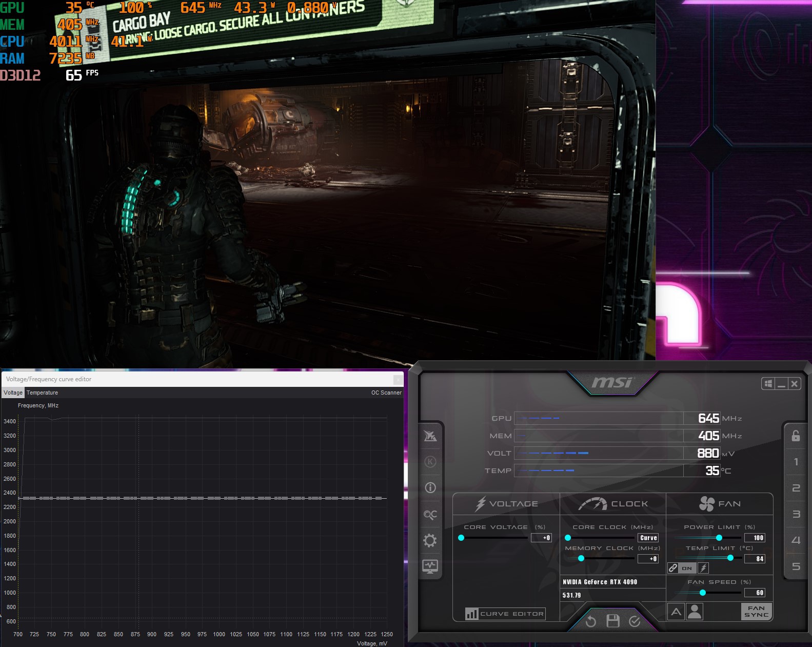Reset settings with the circular arrow icon
This screenshot has height=647, width=812.
[591, 621]
